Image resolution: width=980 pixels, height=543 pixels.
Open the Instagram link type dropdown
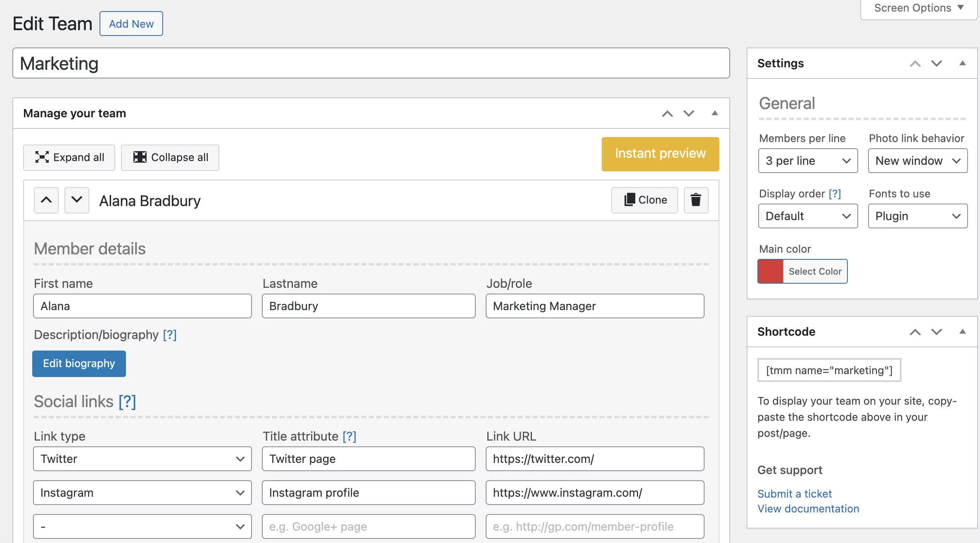142,493
